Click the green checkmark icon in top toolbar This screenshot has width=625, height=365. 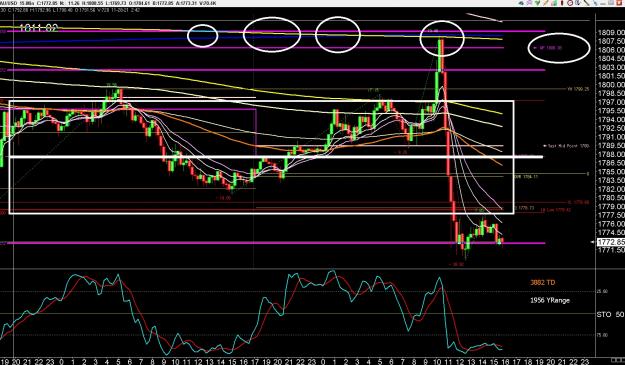[537, 3]
